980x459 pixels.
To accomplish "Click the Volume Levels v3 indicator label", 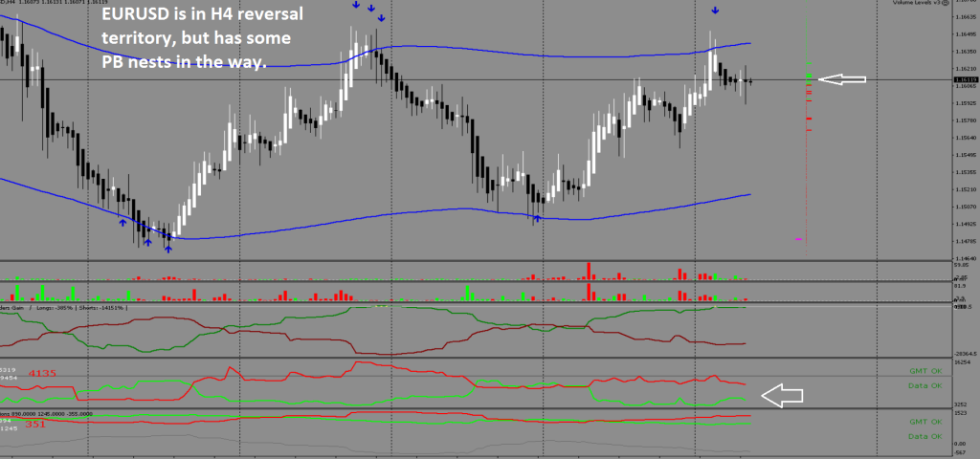I will coord(919,4).
